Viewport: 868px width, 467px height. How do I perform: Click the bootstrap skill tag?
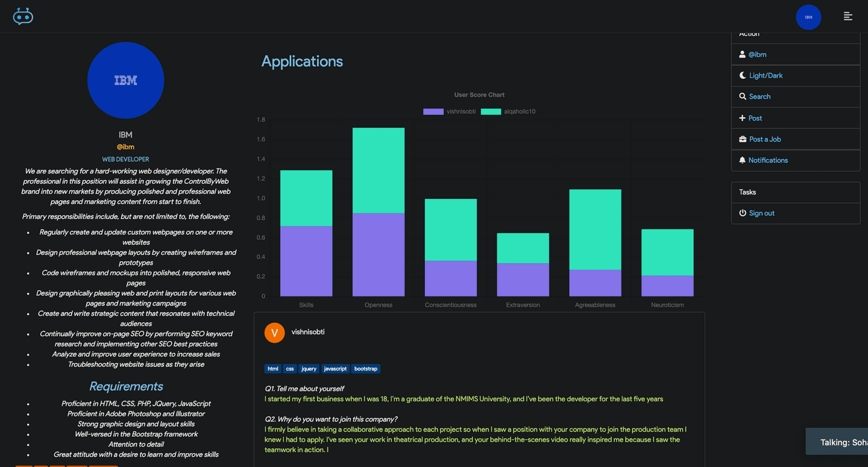pos(366,369)
